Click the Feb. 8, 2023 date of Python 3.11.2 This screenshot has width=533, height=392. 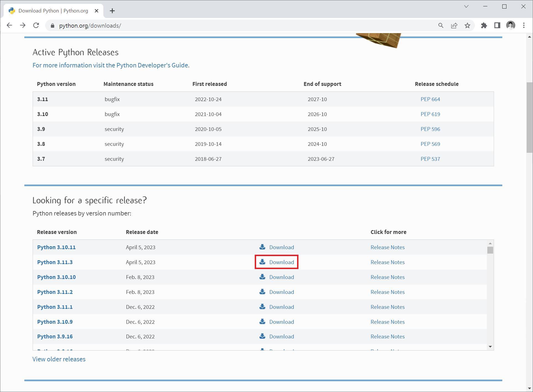pyautogui.click(x=140, y=292)
